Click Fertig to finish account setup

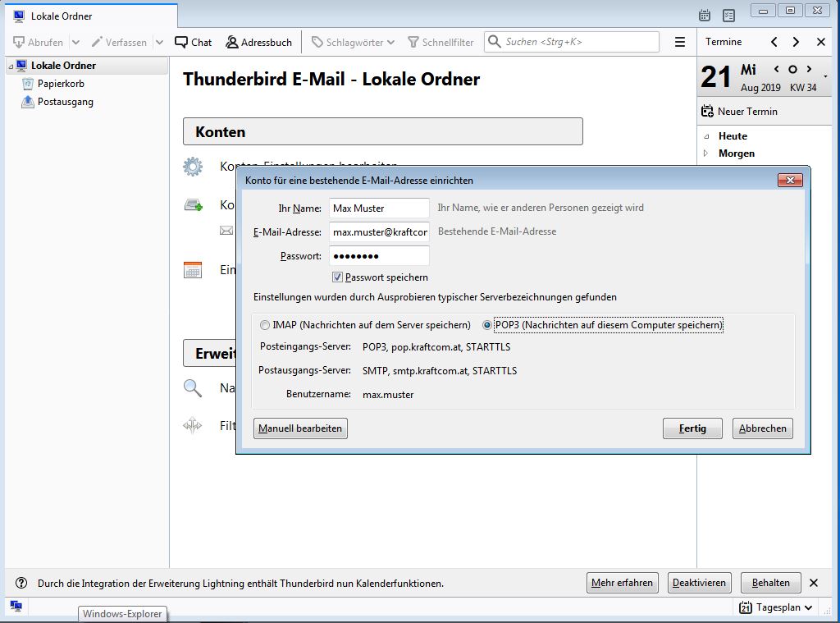pos(692,428)
